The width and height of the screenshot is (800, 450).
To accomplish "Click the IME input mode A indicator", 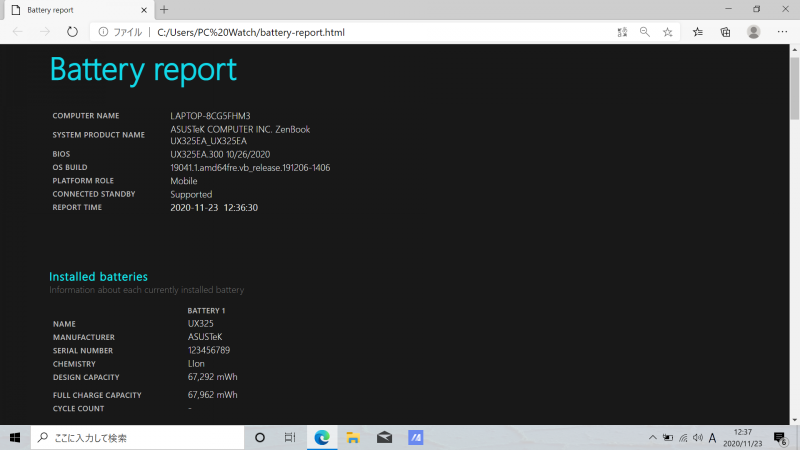I will pos(712,438).
